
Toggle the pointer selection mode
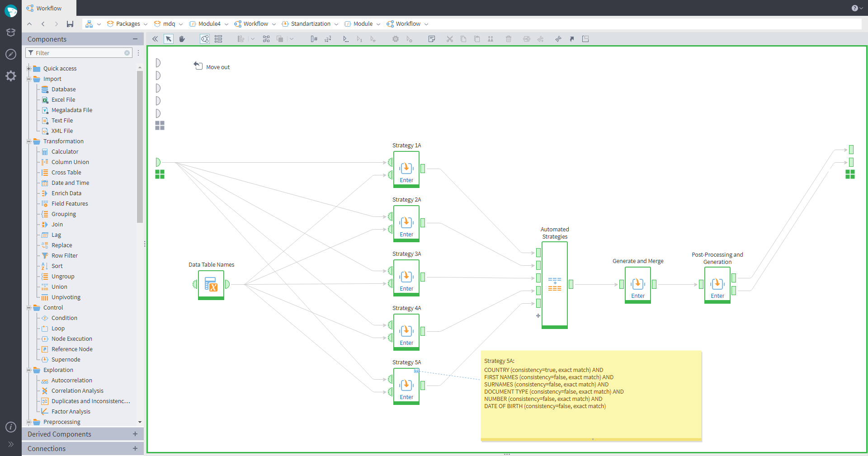(169, 39)
